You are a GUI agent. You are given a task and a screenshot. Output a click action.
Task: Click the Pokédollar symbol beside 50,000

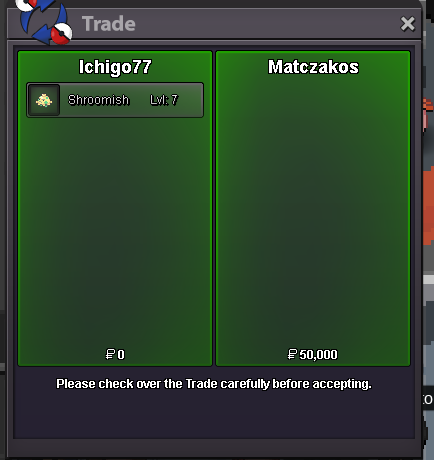(292, 354)
